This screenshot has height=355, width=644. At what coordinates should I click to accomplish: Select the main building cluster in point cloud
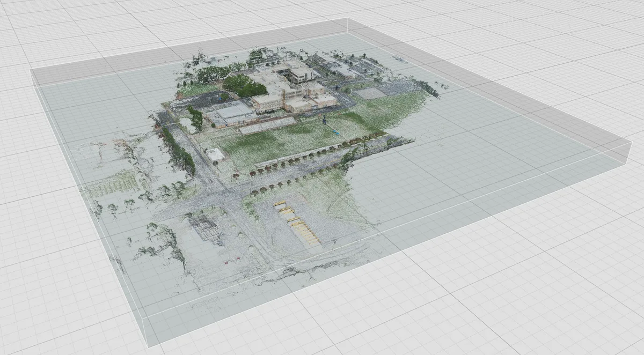[289, 86]
